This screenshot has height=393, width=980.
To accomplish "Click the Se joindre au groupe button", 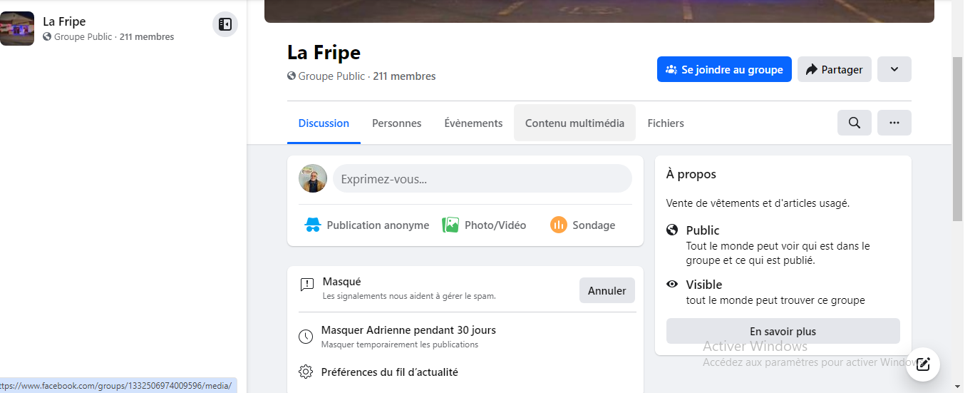I will [x=724, y=69].
